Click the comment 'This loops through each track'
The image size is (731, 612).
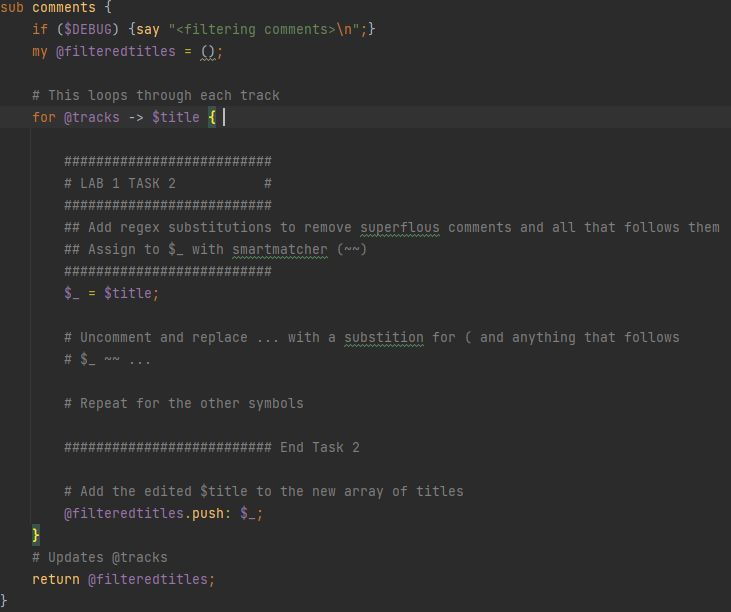156,96
